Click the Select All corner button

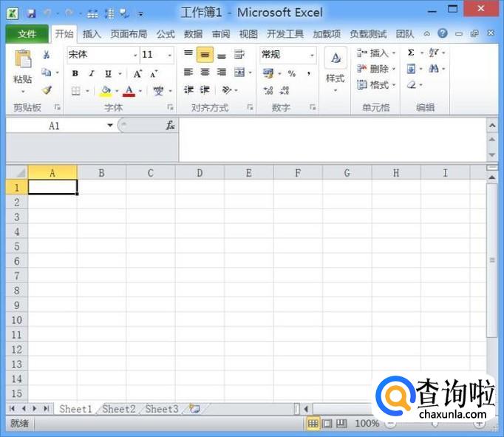pos(17,173)
